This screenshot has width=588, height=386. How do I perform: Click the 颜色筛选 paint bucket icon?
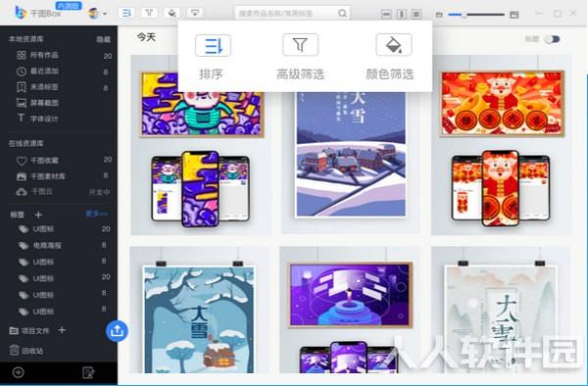[x=393, y=45]
